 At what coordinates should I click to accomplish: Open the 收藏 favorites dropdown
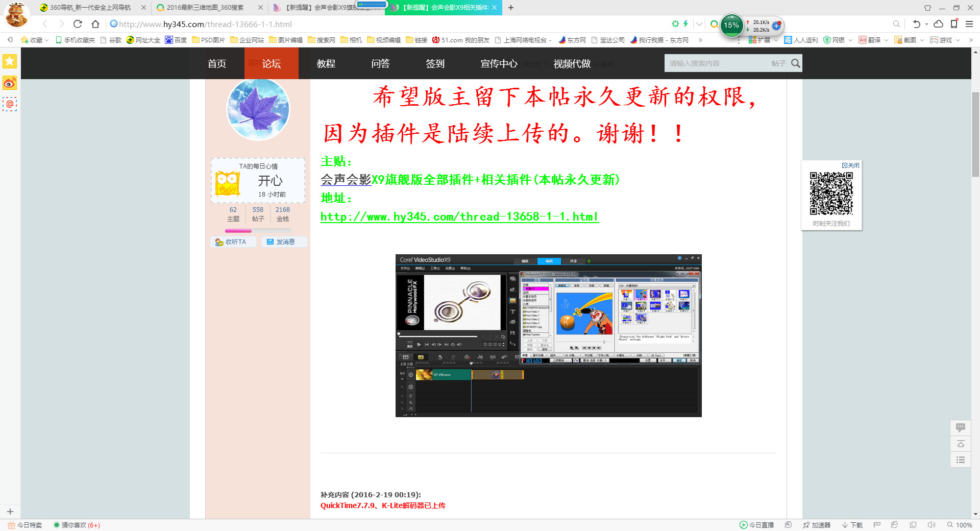(x=34, y=40)
